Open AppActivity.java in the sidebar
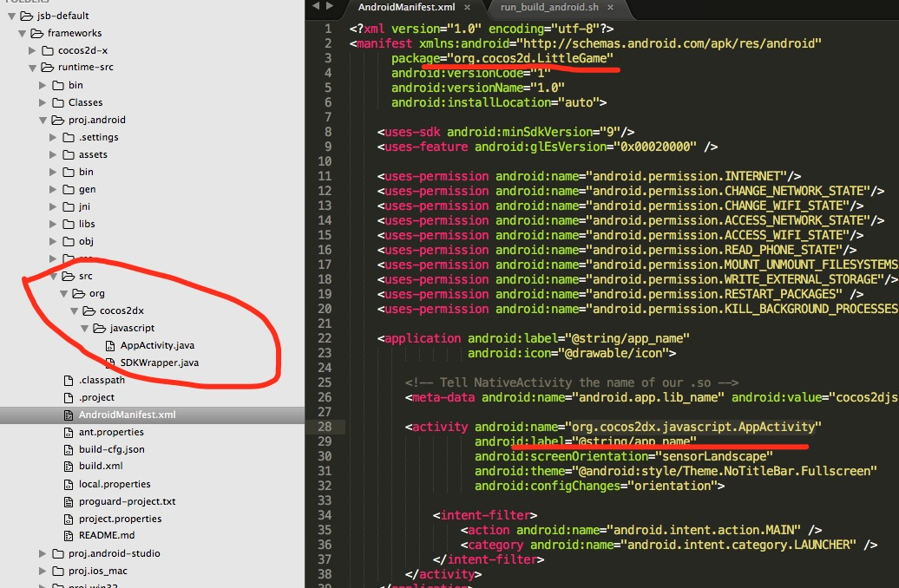This screenshot has height=588, width=899. (157, 345)
